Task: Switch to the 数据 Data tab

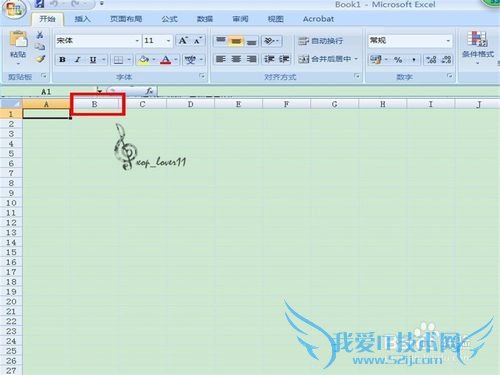Action: point(205,19)
